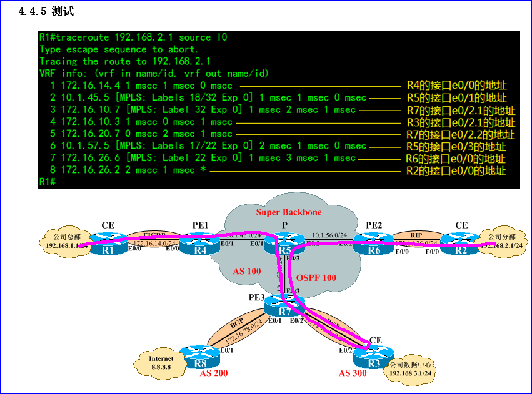This screenshot has width=532, height=394.
Task: Select the AS 200 label
Action: point(214,373)
